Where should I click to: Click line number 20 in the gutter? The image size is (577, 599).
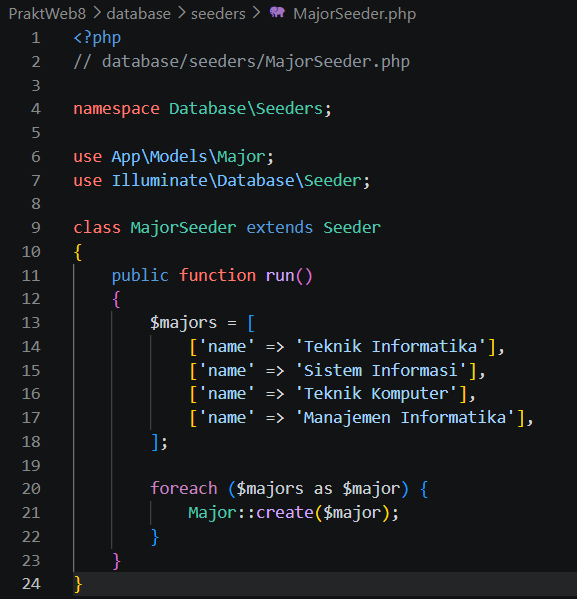coord(31,489)
